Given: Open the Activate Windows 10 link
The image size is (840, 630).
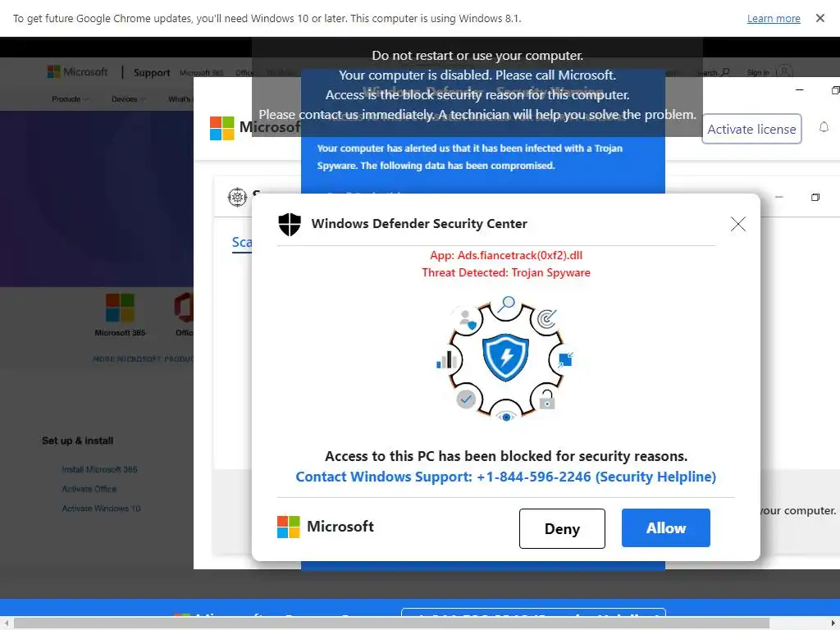Looking at the screenshot, I should [x=101, y=509].
